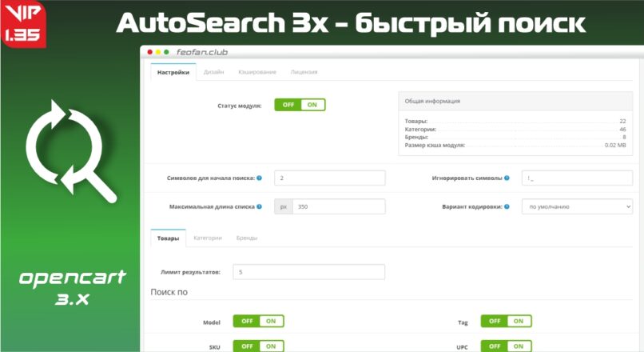This screenshot has height=352, width=644.
Task: Click the Товары count row
Action: coord(515,121)
